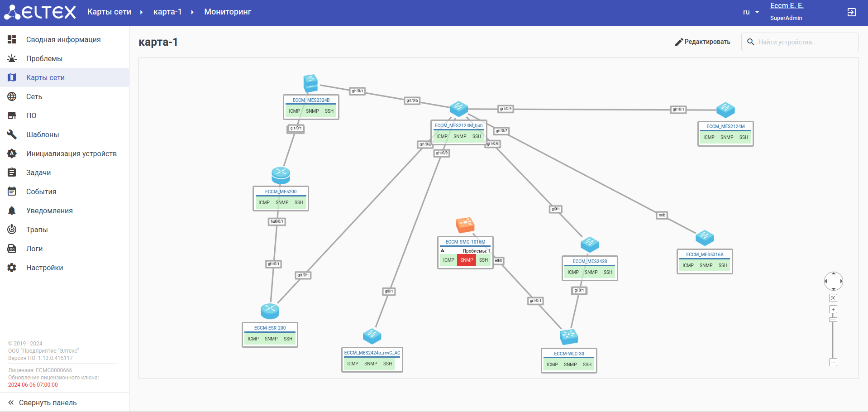Viewport: 868px width, 412px height.
Task: Select the ECCM_ME5200 router icon
Action: pyautogui.click(x=281, y=175)
